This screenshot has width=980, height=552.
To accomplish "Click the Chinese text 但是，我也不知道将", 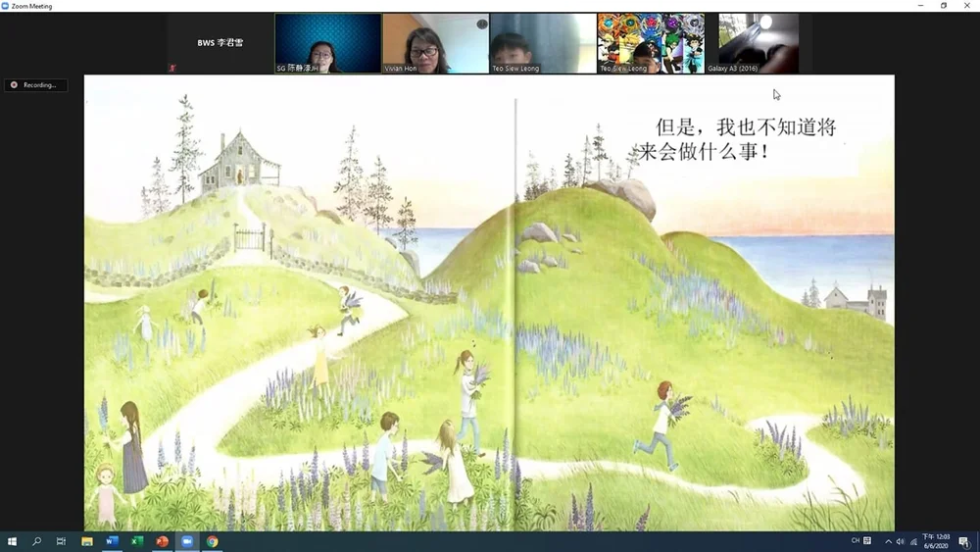I will (x=746, y=127).
